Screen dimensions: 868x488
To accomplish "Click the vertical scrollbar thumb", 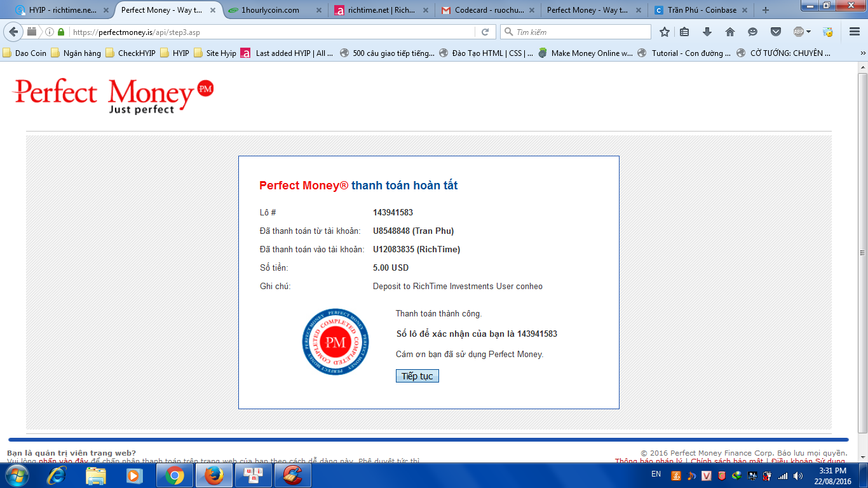I will coord(862,254).
